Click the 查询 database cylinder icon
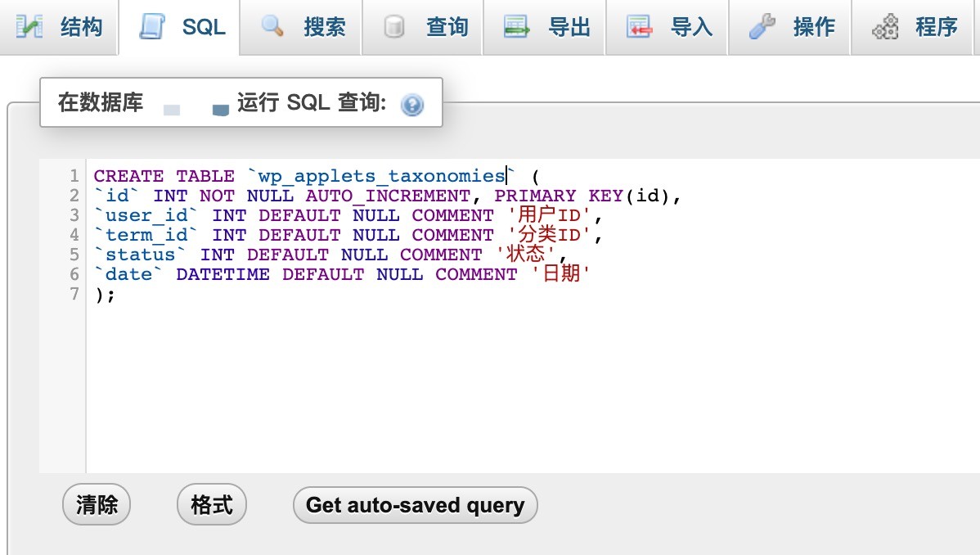Image resolution: width=980 pixels, height=555 pixels. click(393, 27)
